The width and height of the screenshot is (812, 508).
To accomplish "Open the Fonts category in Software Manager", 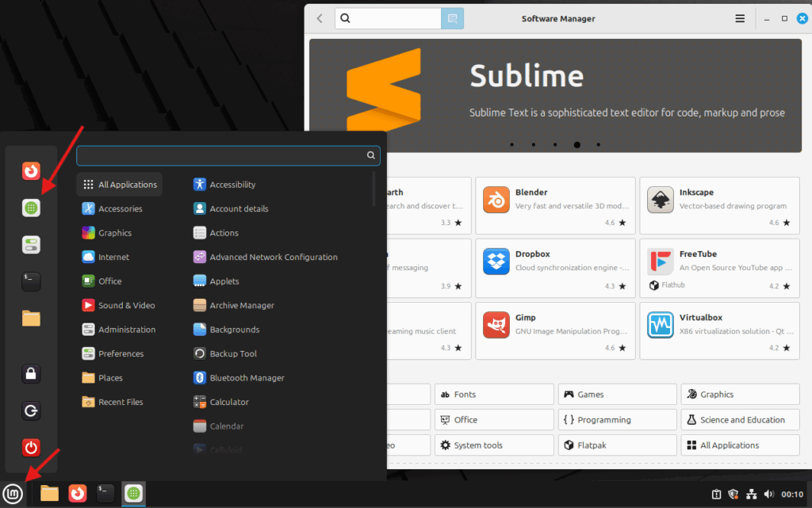I will (494, 394).
